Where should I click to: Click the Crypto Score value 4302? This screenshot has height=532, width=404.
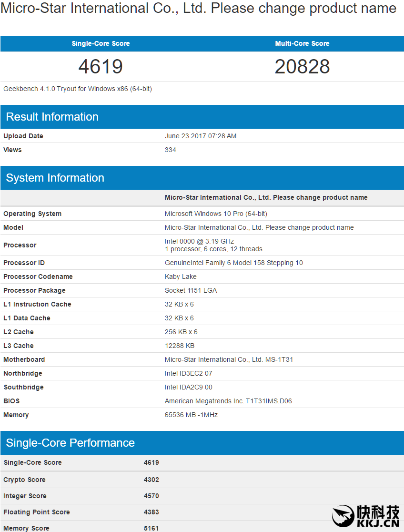coord(151,480)
